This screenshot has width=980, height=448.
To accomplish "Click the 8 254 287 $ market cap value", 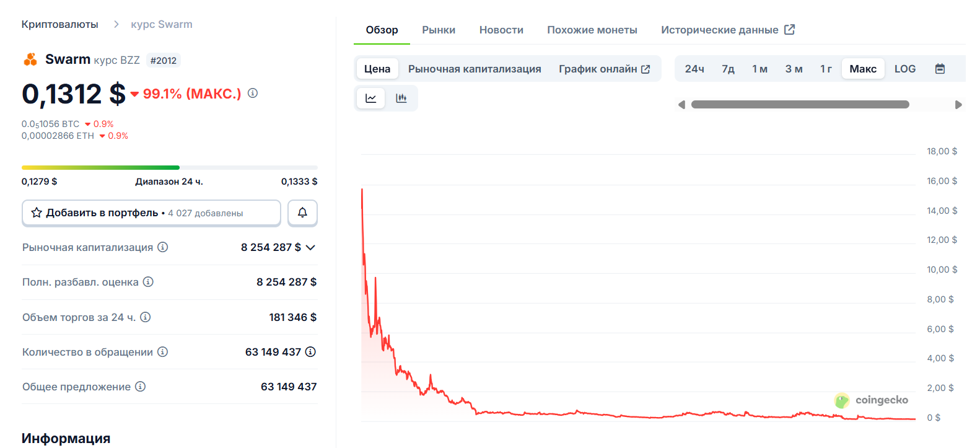I will [271, 247].
